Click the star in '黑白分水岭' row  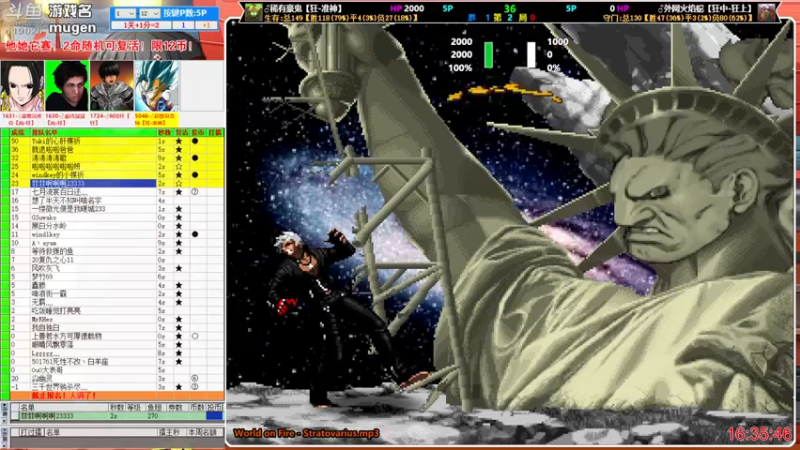point(179,226)
